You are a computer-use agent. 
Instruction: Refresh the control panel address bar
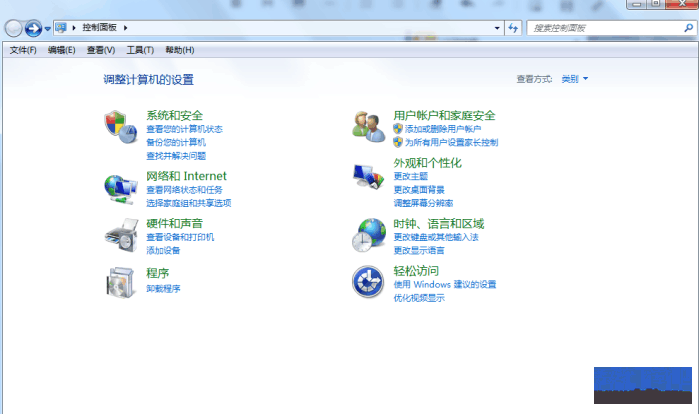(x=514, y=28)
